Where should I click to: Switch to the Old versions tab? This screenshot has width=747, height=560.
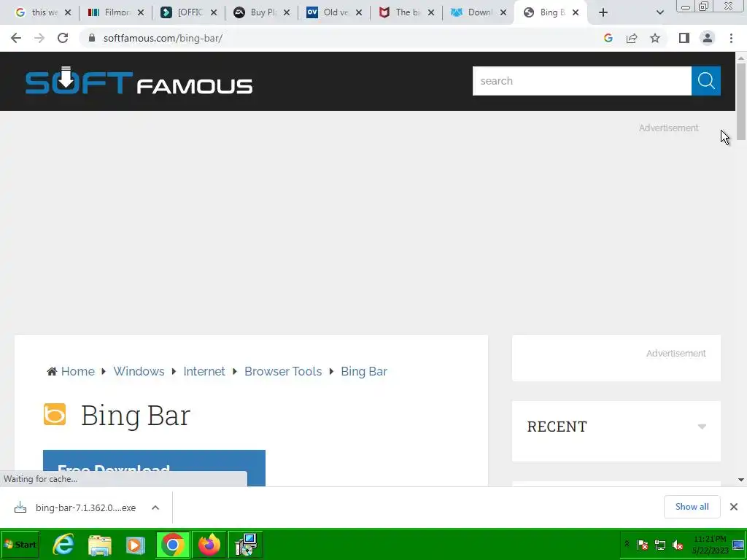333,12
